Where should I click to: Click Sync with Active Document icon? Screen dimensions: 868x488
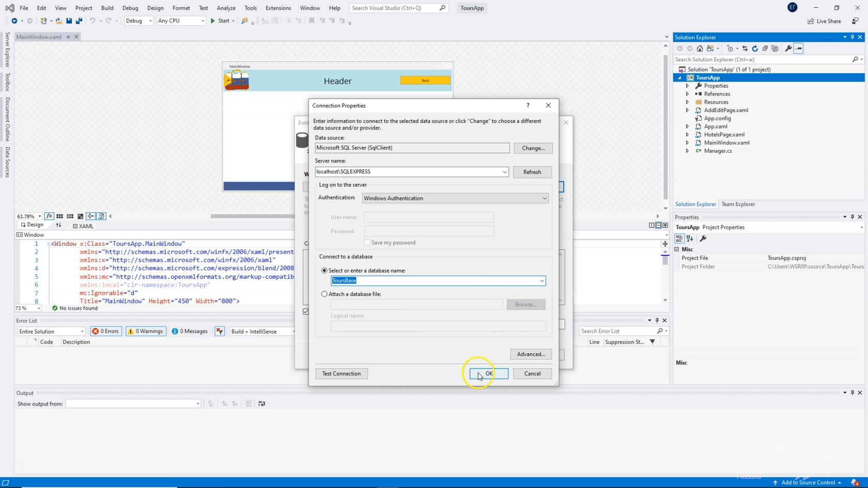pos(745,49)
